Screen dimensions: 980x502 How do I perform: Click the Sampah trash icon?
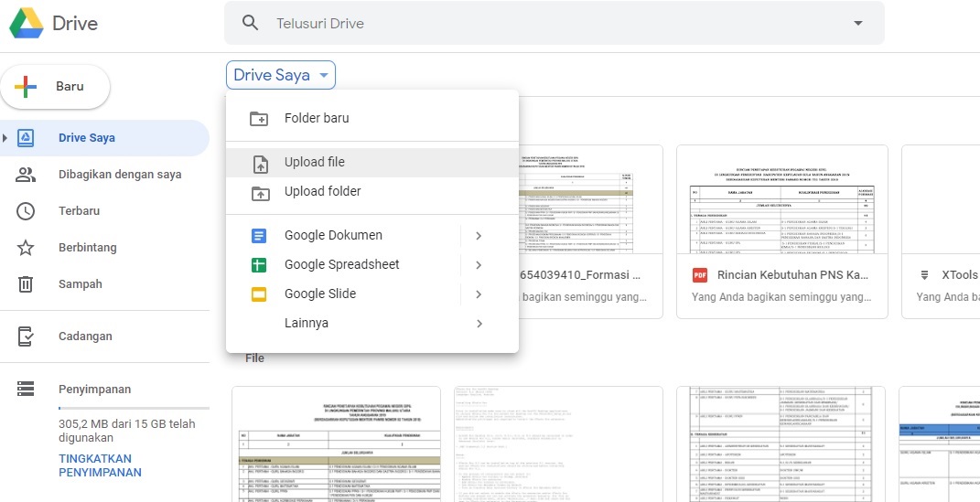[x=25, y=284]
